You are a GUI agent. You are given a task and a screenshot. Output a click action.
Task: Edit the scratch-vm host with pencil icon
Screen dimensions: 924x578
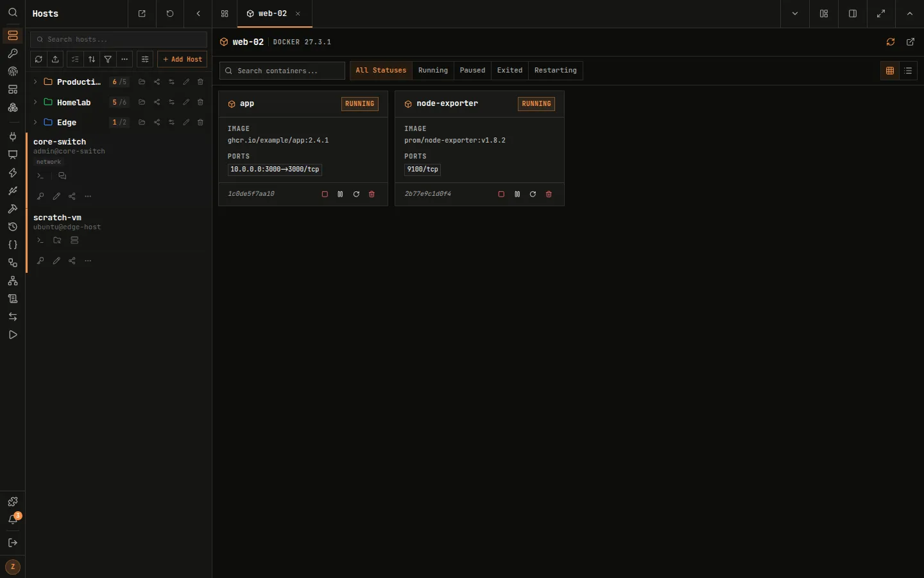(x=56, y=261)
